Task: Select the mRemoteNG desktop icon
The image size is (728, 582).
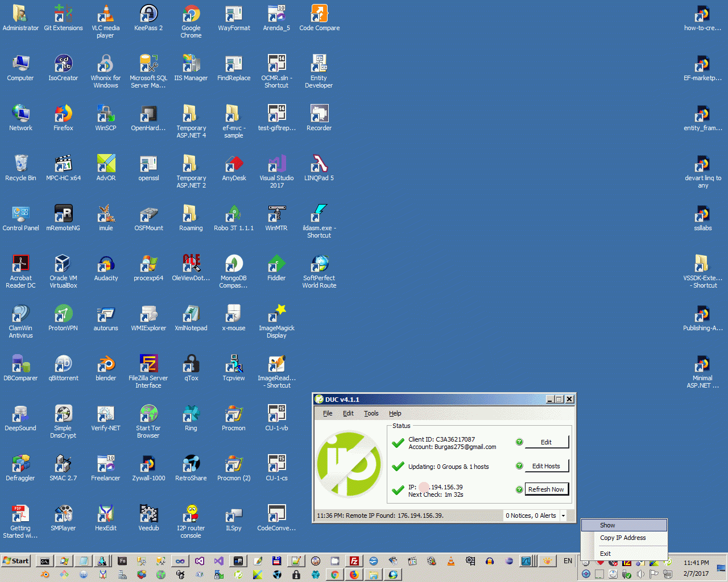Action: [x=63, y=218]
